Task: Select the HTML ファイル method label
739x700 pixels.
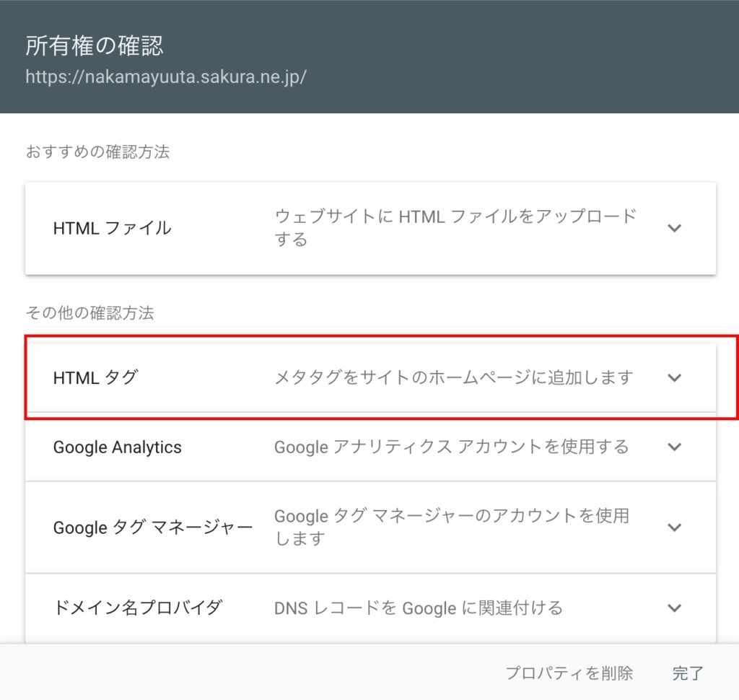Action: pyautogui.click(x=112, y=228)
